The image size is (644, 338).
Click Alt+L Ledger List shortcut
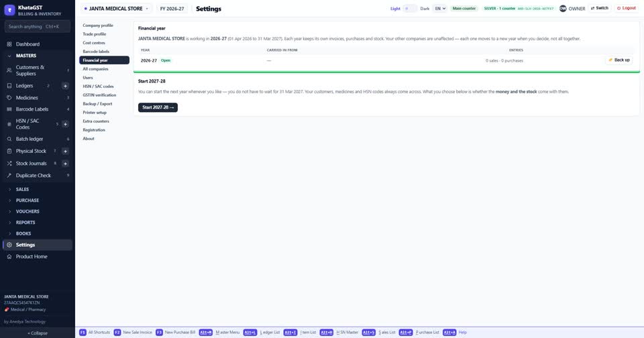[x=262, y=332]
